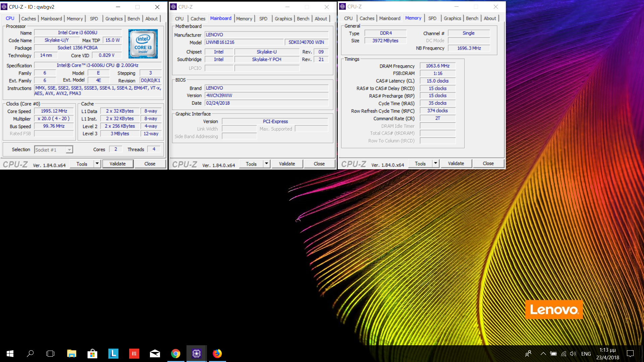Show hidden system tray icons
The height and width of the screenshot is (362, 644).
pyautogui.click(x=543, y=354)
